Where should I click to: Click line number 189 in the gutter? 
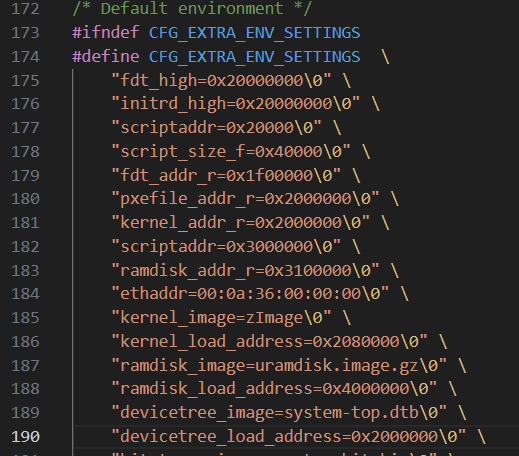[25, 413]
